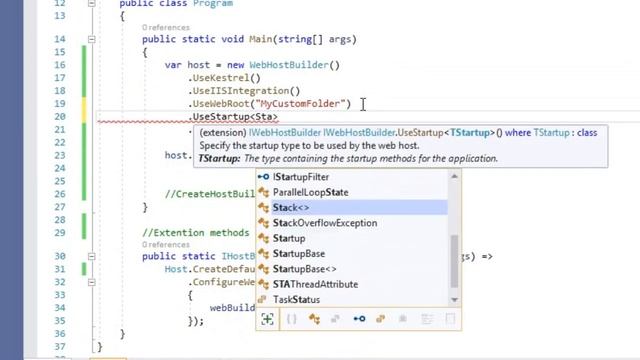Viewport: 640px width, 360px height.
Task: Toggle the last dimmed filter in the IntelliSense bar
Action: click(450, 319)
